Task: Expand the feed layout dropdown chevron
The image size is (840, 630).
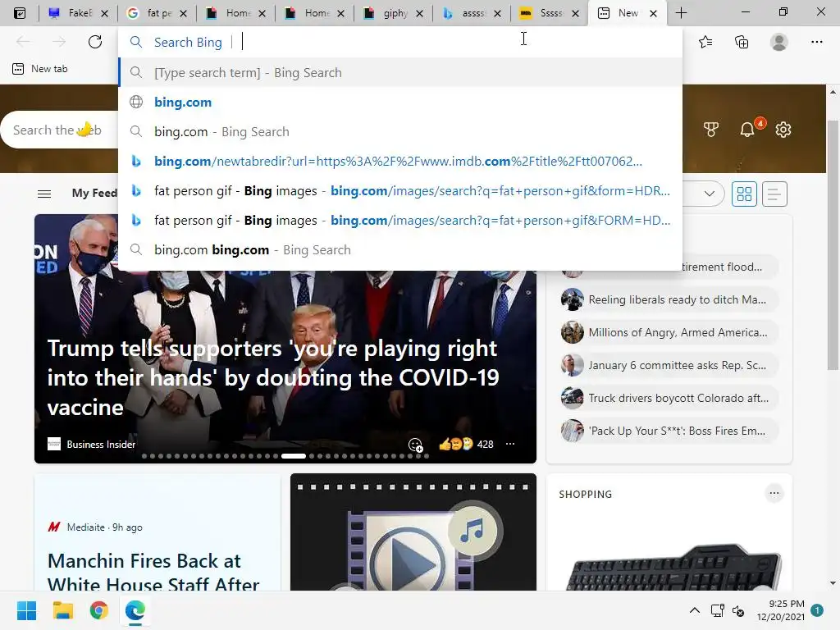Action: (710, 194)
